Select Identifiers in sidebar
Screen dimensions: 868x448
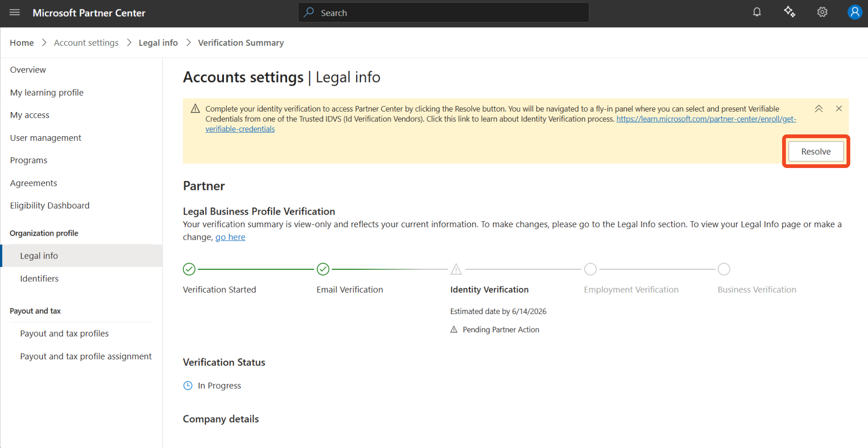(39, 279)
